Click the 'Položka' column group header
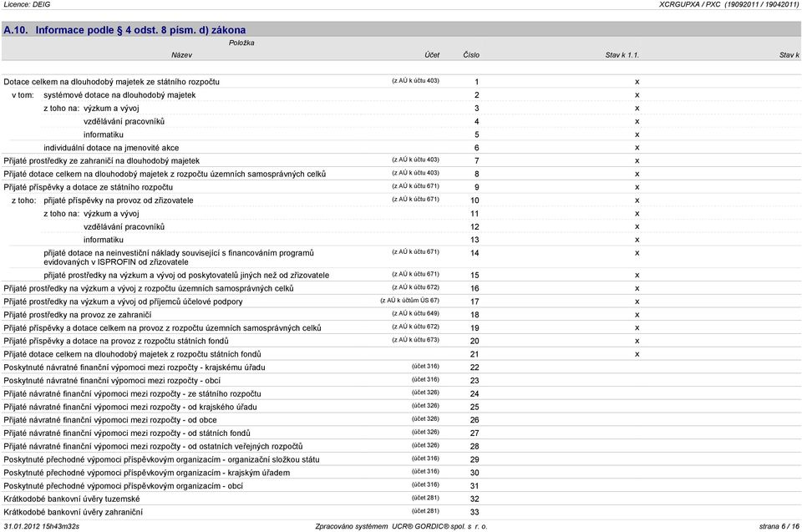Screen dimensions: 802x532 [241, 43]
